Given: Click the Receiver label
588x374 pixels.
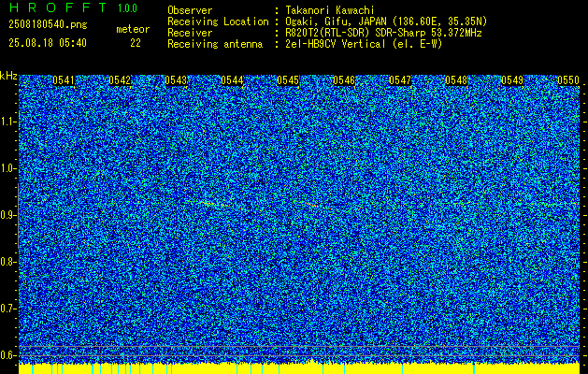Looking at the screenshot, I should coord(190,33).
